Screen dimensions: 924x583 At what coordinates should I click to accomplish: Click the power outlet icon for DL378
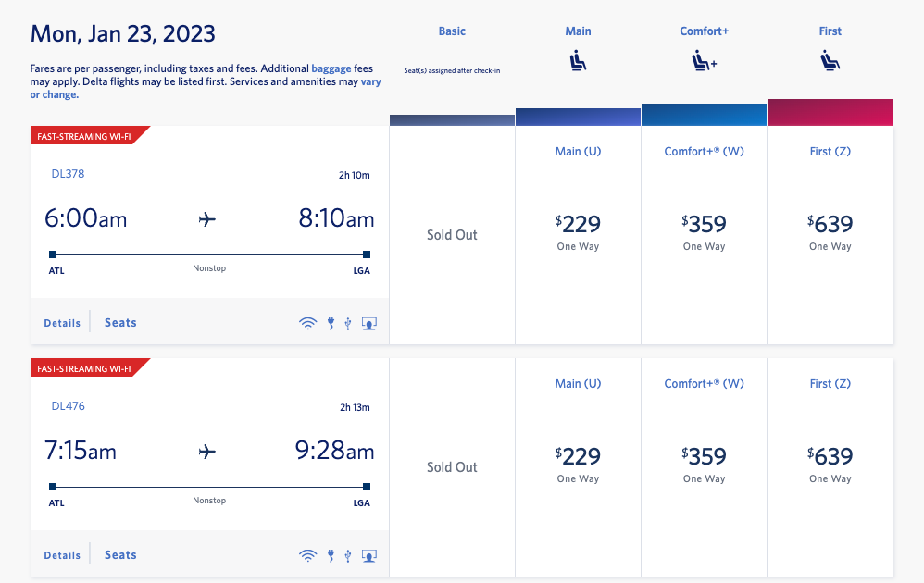[x=330, y=324]
